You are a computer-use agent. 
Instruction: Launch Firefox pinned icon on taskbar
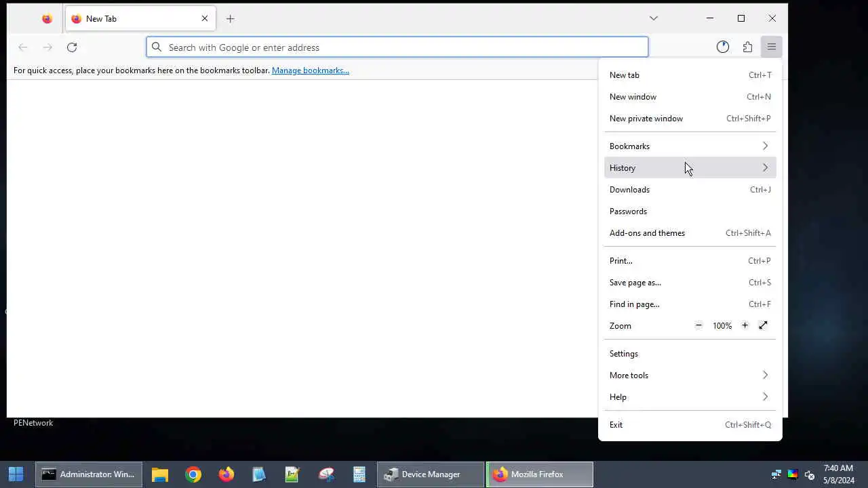coord(226,474)
